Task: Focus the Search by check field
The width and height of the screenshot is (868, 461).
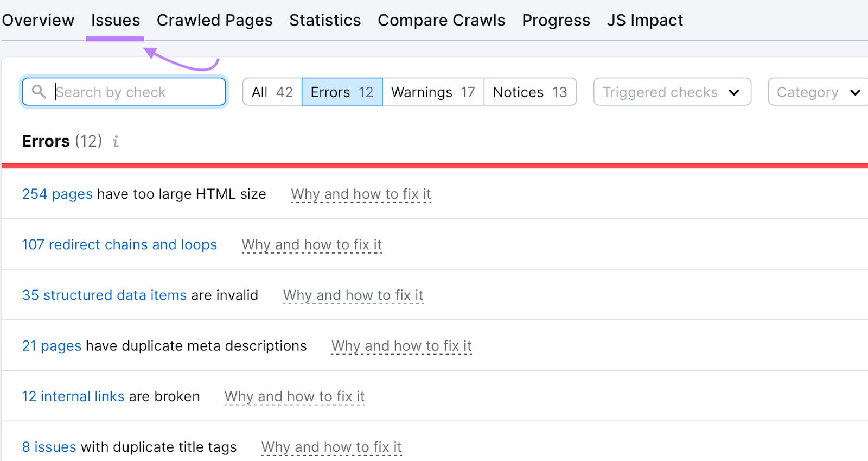Action: click(x=124, y=92)
